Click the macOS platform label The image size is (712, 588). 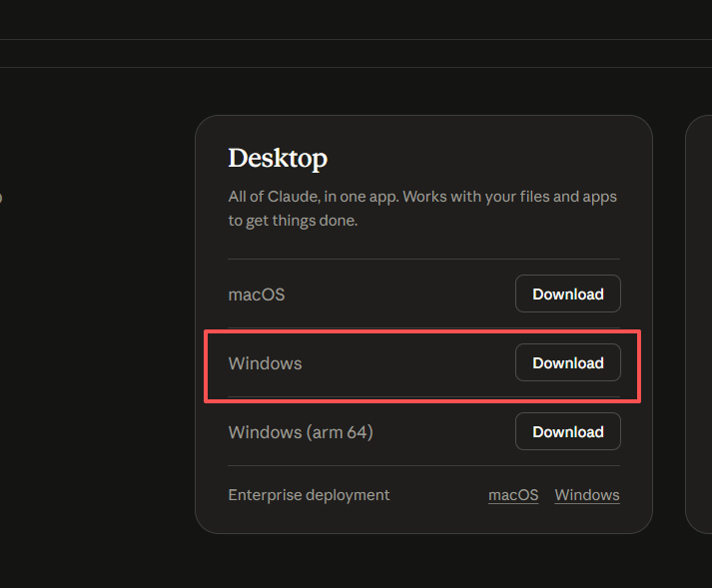(257, 294)
